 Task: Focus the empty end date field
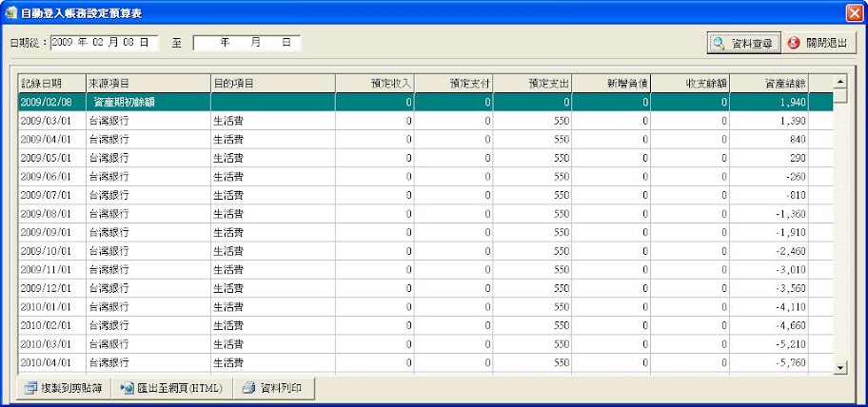click(x=247, y=43)
